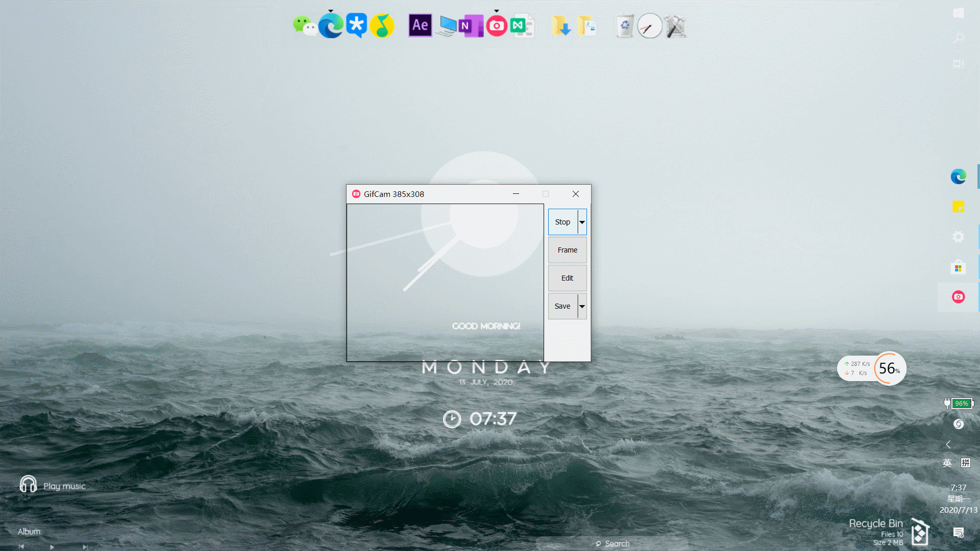
Task: Launch Adobe After Effects from dock
Action: pyautogui.click(x=420, y=26)
